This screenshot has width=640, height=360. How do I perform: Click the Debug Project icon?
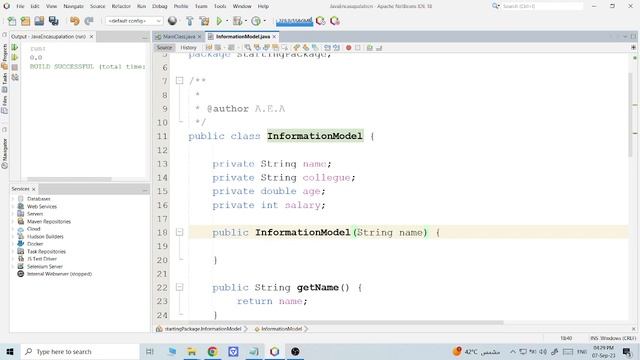click(237, 21)
